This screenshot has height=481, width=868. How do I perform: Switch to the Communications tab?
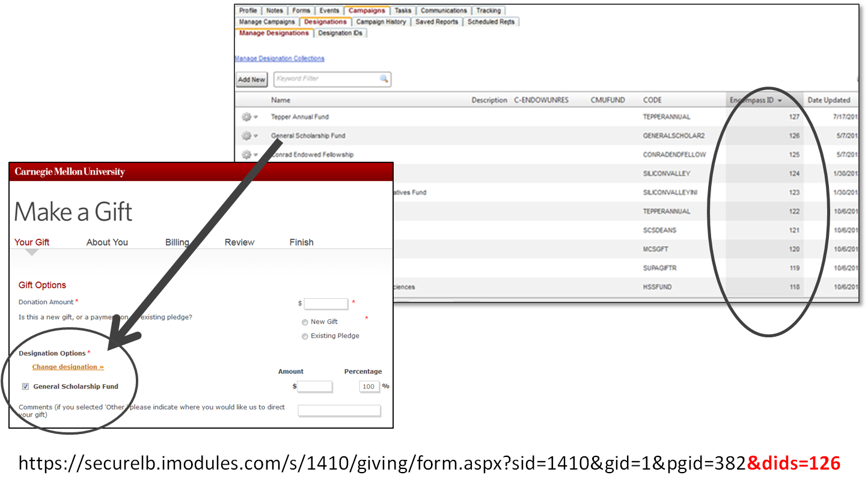[x=444, y=10]
